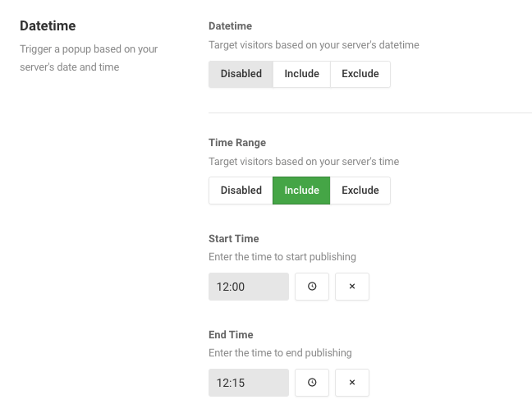Open the Start Time clock picker
The image size is (532, 418).
click(x=312, y=287)
